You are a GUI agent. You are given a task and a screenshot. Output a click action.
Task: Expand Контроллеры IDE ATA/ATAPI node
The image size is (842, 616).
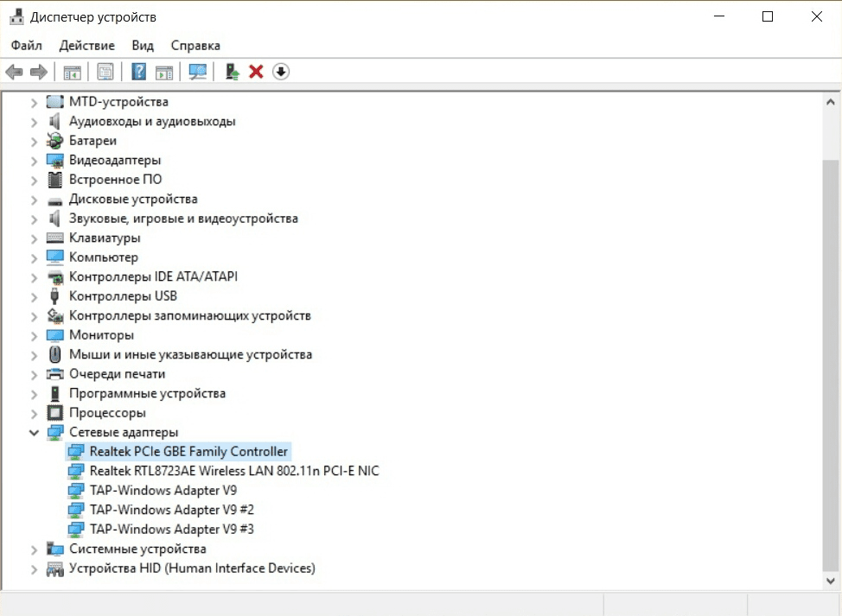[34, 277]
